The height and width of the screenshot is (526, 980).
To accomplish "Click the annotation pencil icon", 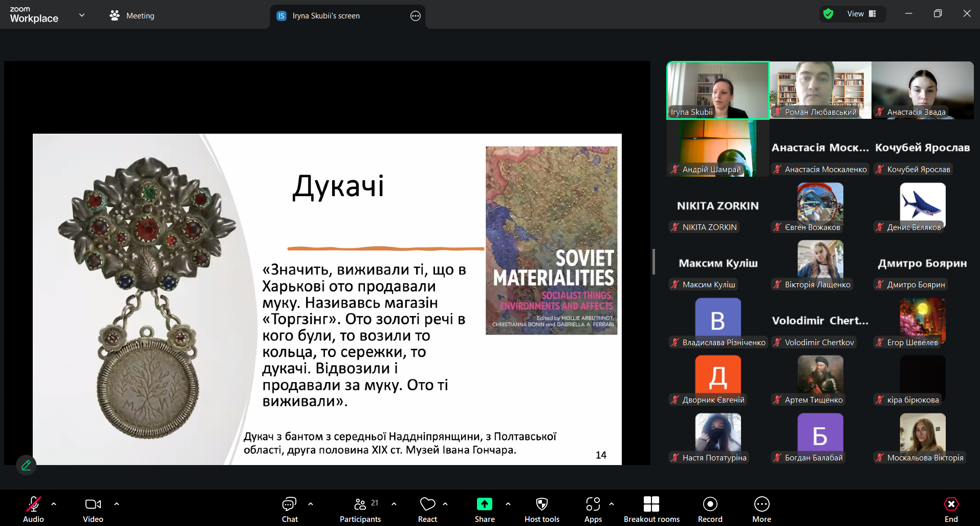I will 26,465.
